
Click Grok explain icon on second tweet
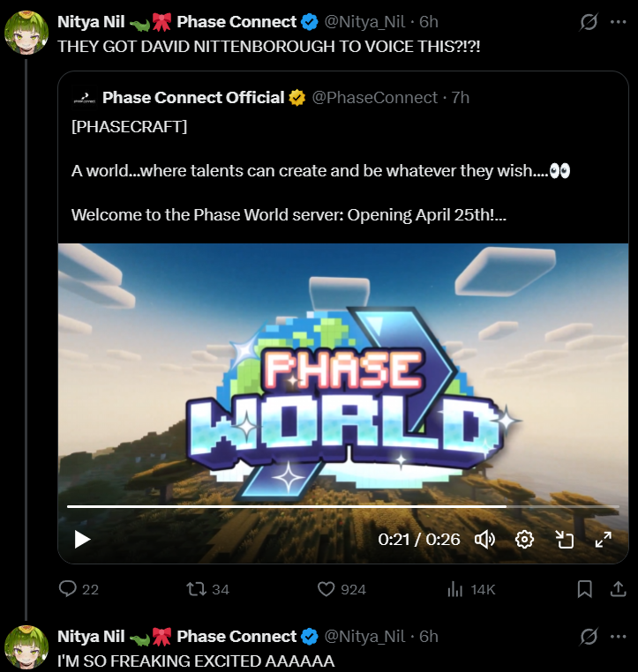coord(589,637)
